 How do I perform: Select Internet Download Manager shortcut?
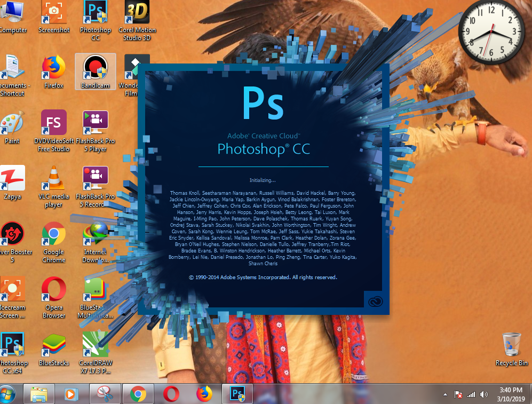pos(96,242)
